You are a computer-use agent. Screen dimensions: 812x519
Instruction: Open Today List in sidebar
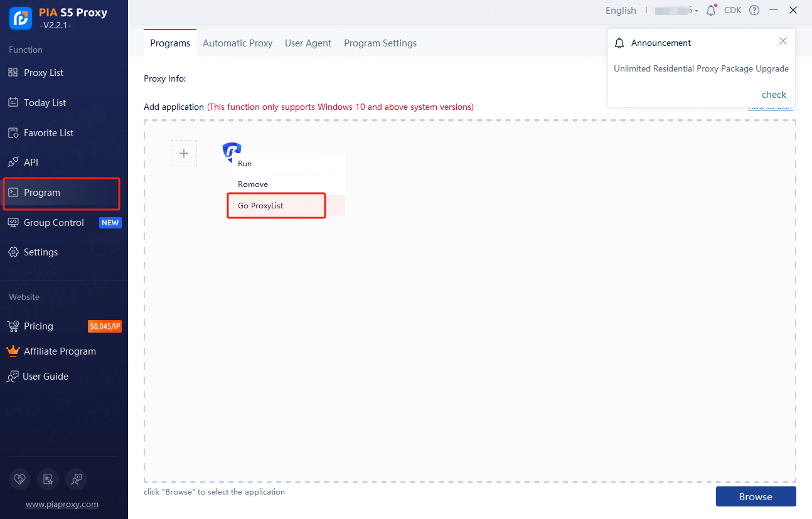coord(45,103)
